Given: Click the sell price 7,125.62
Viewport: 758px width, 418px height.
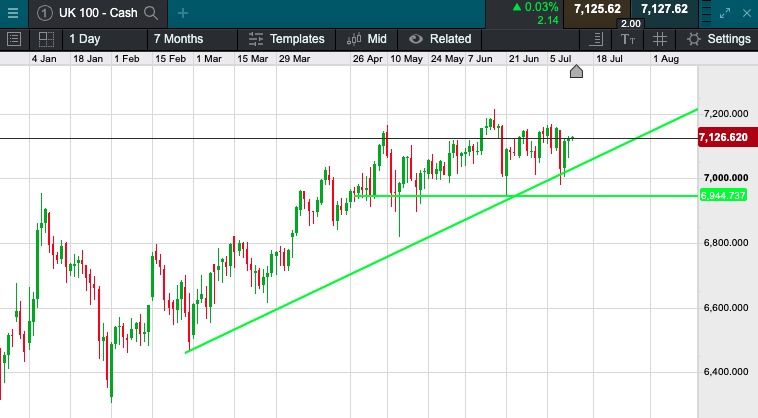Looking at the screenshot, I should click(x=597, y=9).
